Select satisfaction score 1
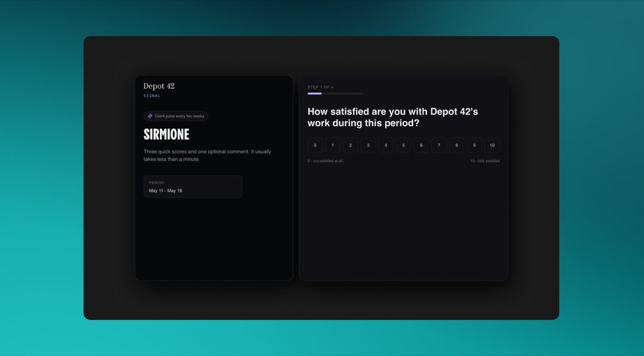This screenshot has width=644, height=356. click(x=333, y=145)
